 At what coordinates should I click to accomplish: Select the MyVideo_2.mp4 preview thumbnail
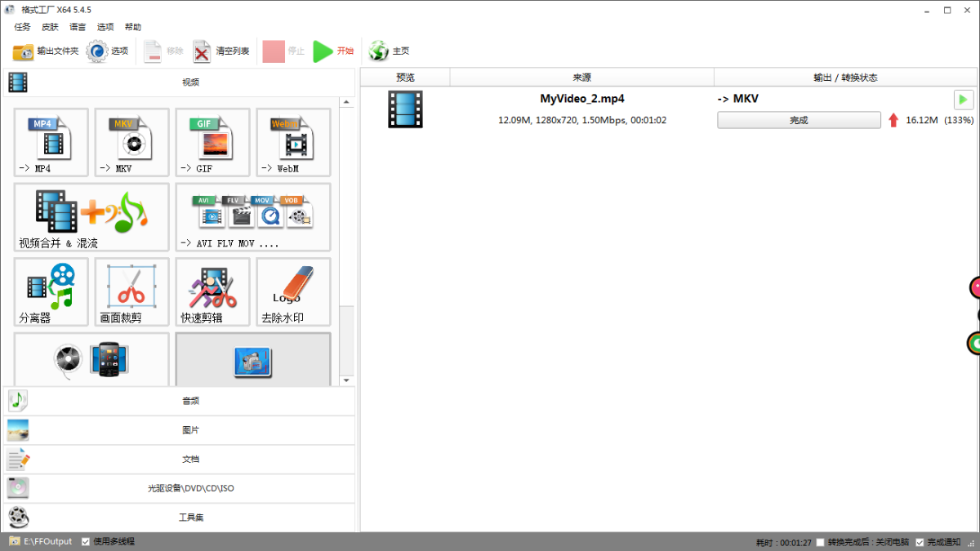pos(405,109)
